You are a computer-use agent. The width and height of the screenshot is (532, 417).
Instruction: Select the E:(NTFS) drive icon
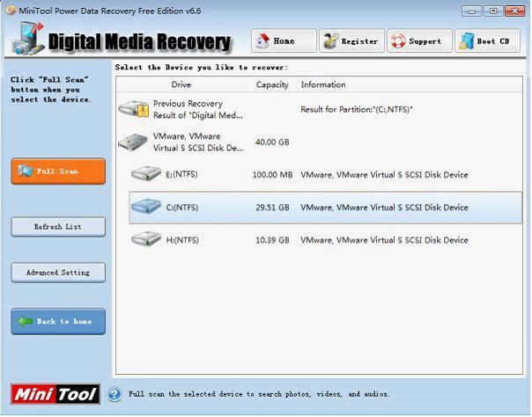[146, 174]
